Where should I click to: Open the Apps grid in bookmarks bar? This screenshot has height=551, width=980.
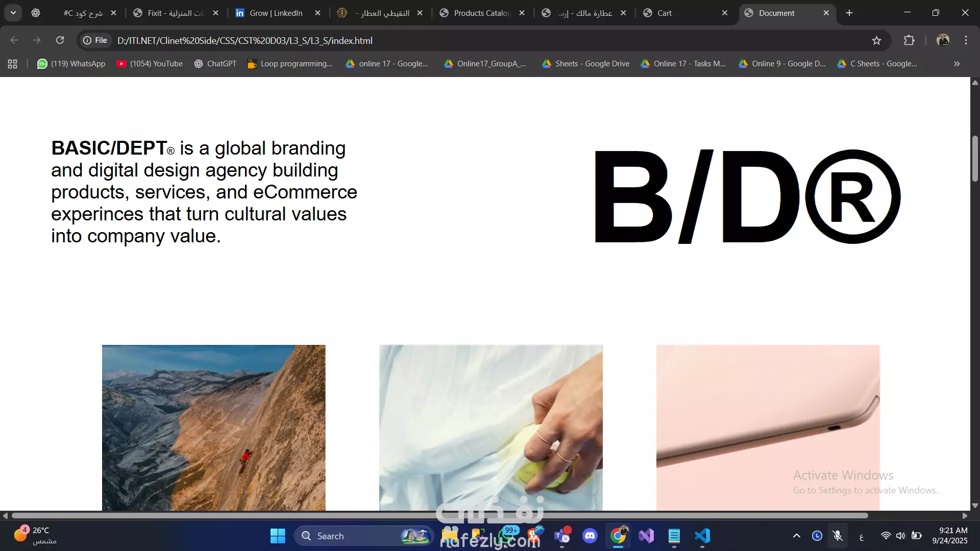(x=13, y=64)
